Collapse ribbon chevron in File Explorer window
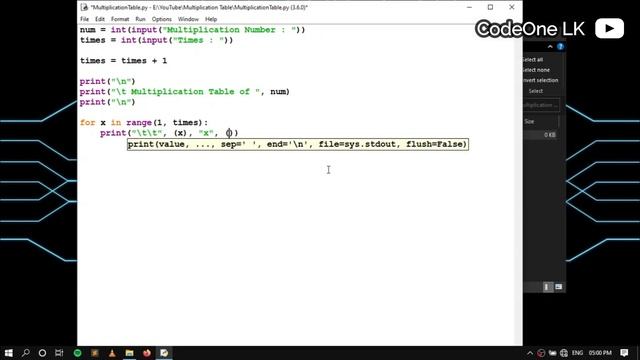This screenshot has height=360, width=640. coord(550,47)
